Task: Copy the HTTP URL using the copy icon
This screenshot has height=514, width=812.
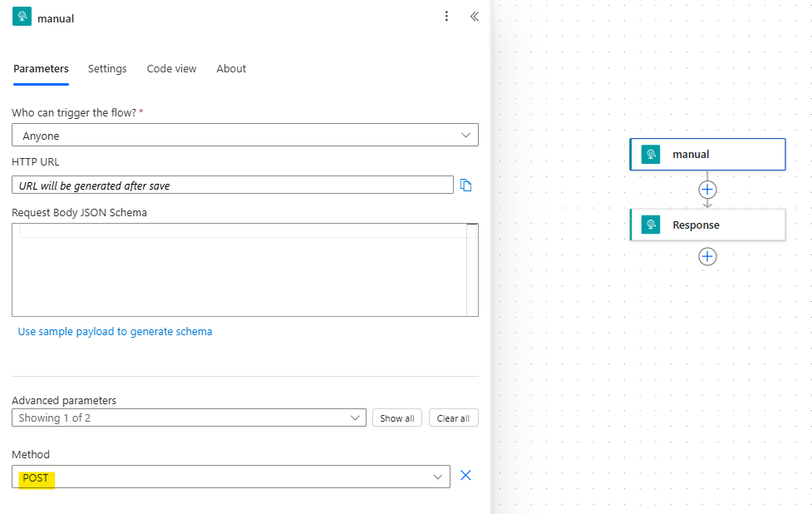Action: click(466, 185)
